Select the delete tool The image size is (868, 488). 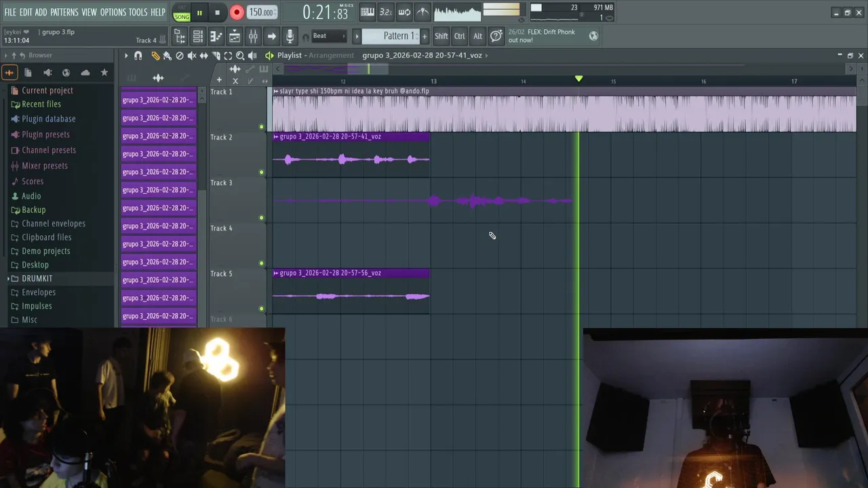tap(180, 56)
